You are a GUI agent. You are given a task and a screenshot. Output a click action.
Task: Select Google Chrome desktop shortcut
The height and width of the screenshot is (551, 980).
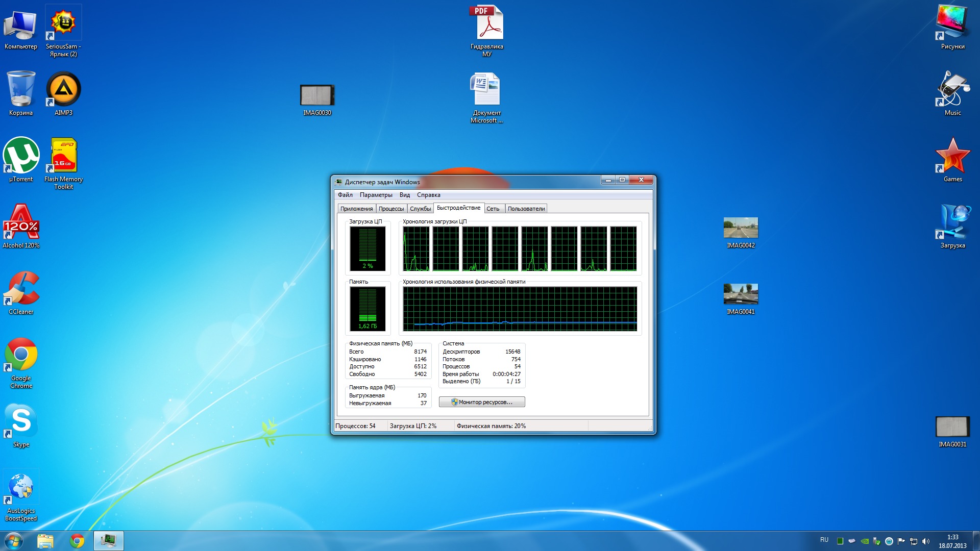pyautogui.click(x=20, y=362)
